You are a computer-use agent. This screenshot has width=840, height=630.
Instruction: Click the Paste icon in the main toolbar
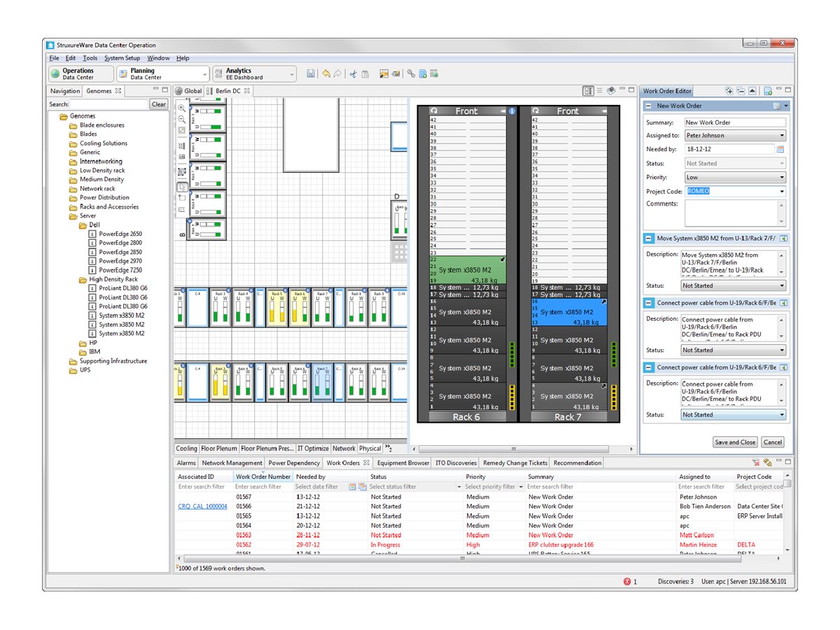(x=365, y=73)
